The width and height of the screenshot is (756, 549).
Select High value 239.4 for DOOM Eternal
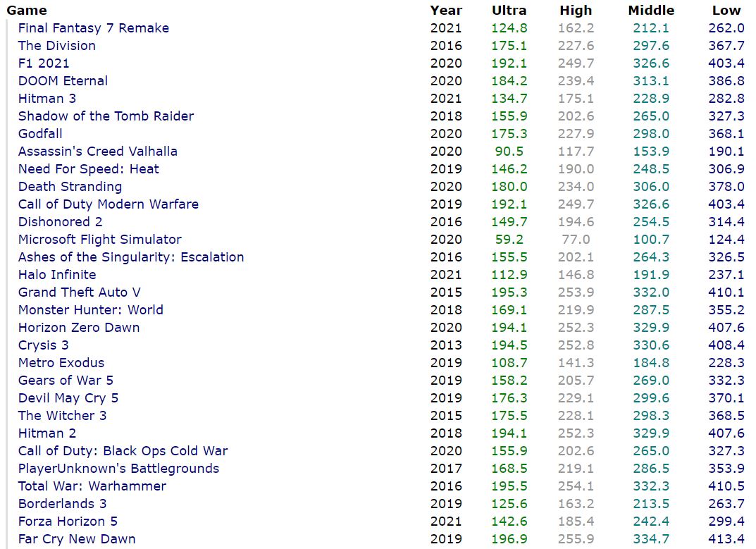(576, 81)
